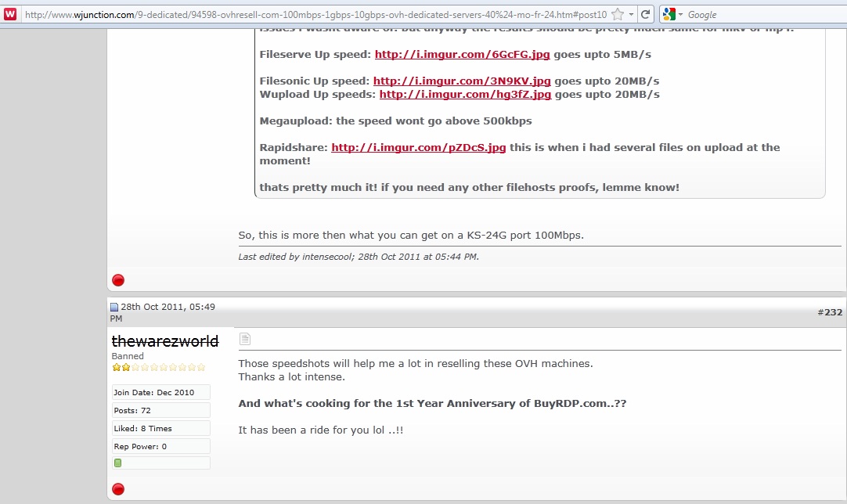Select the 'Liked: 8 Times' text
The image size is (847, 504).
pyautogui.click(x=142, y=428)
